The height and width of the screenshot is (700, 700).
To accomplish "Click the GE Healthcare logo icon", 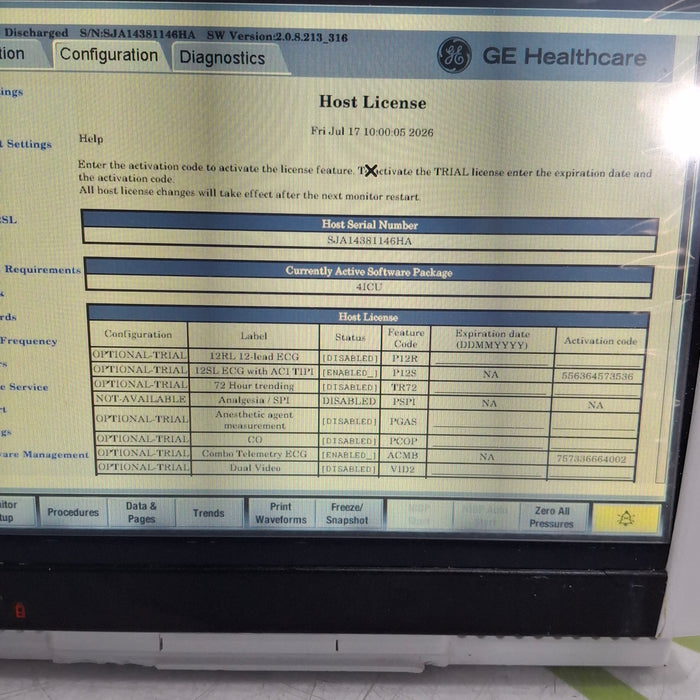I will point(454,55).
